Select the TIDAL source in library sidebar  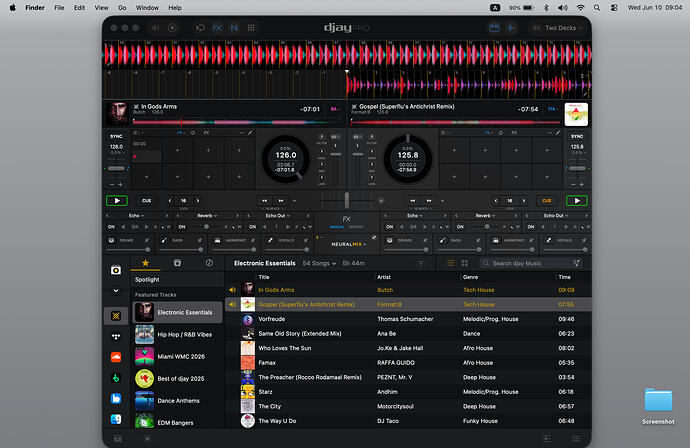(116, 336)
